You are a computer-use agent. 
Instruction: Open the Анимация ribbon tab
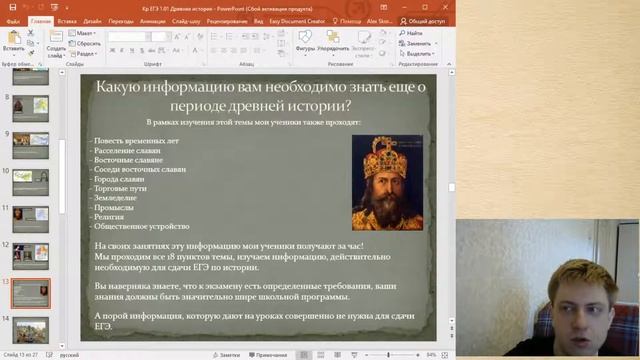click(x=153, y=21)
